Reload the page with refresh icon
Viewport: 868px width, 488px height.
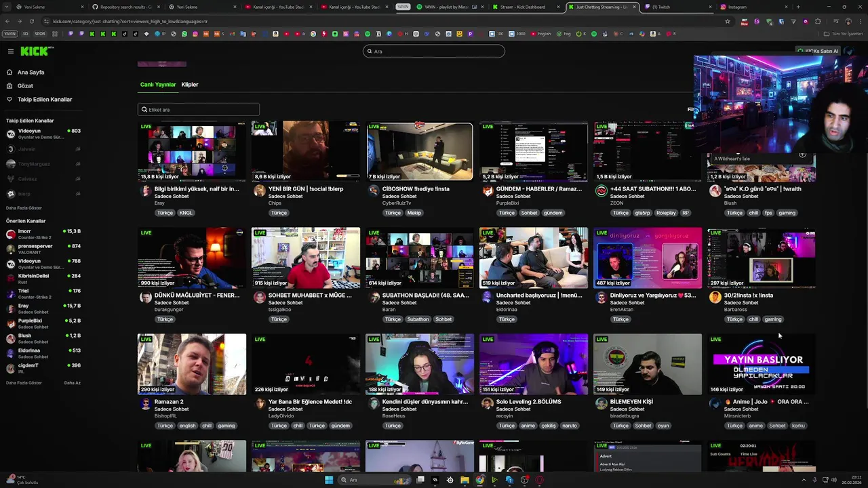click(x=31, y=21)
